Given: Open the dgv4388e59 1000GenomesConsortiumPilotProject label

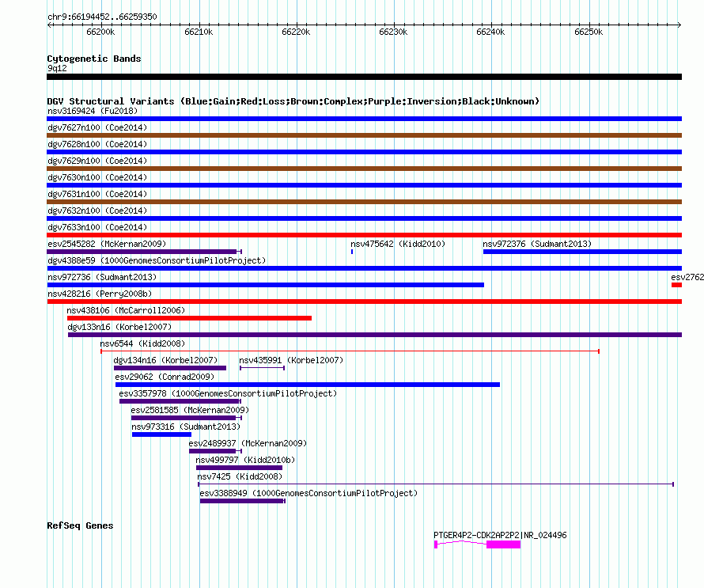Looking at the screenshot, I should click(x=157, y=260).
